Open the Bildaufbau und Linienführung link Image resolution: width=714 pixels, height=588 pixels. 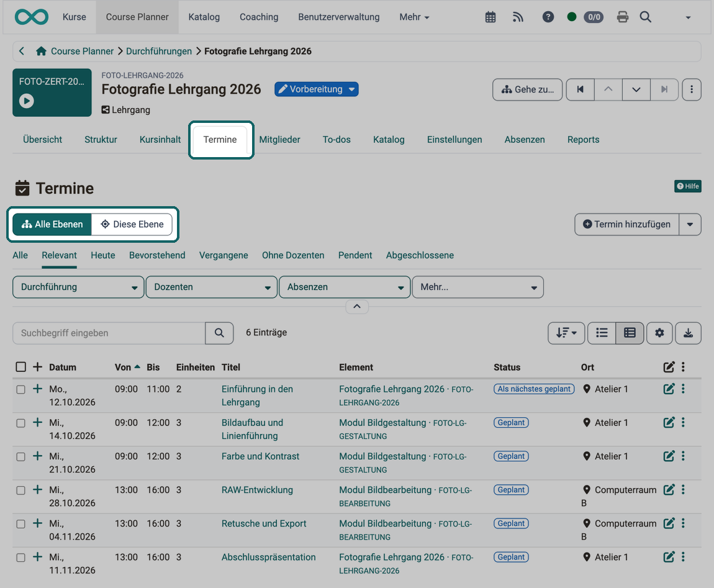click(x=252, y=429)
